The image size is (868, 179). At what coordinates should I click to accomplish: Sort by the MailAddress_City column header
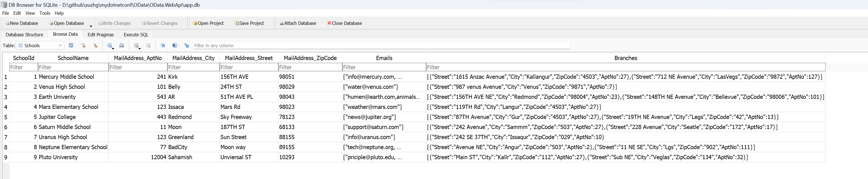(x=193, y=58)
